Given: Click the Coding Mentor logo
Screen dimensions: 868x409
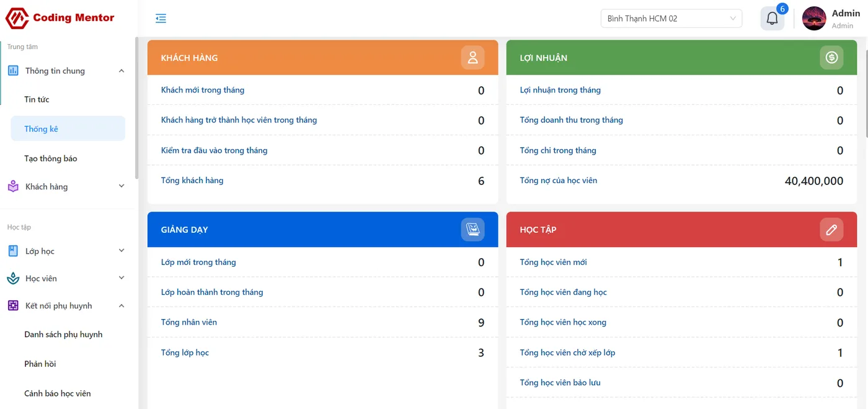Looking at the screenshot, I should point(60,18).
